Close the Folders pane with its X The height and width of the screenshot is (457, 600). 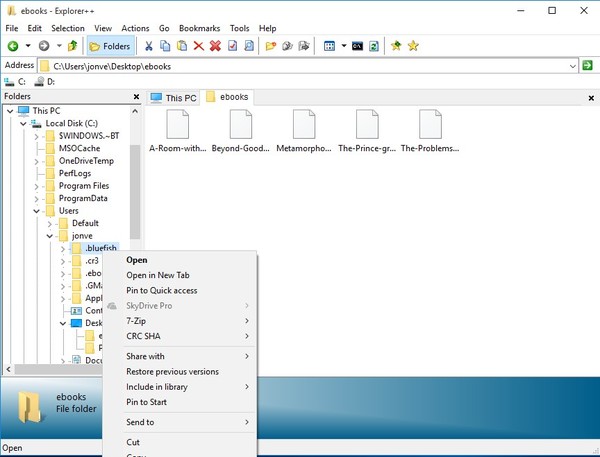(136, 96)
